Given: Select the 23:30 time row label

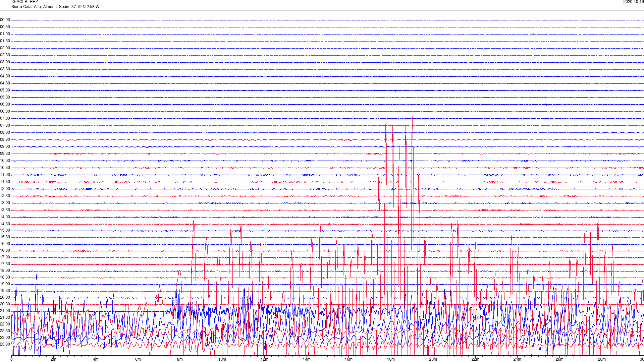Looking at the screenshot, I should [x=5, y=344].
